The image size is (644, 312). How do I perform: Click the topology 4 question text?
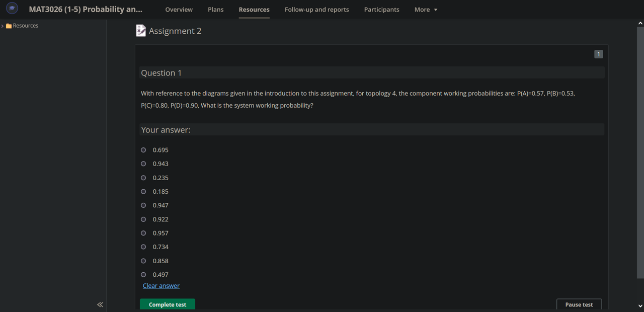[358, 99]
